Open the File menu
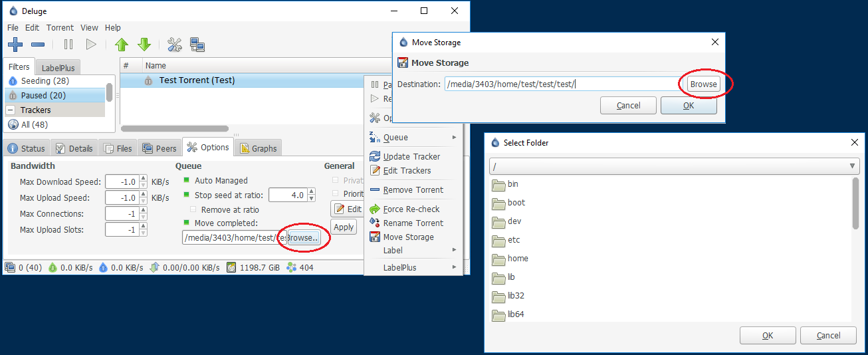The height and width of the screenshot is (355, 868). [x=13, y=28]
